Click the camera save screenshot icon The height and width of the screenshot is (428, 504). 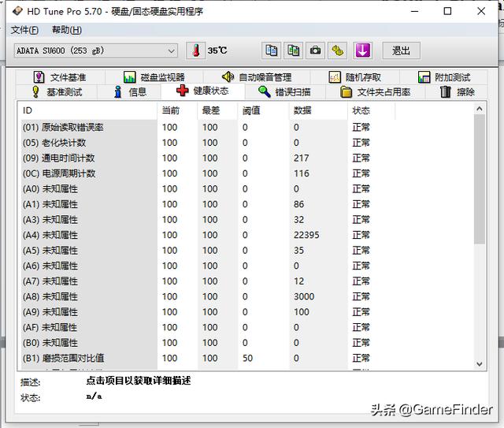point(315,50)
